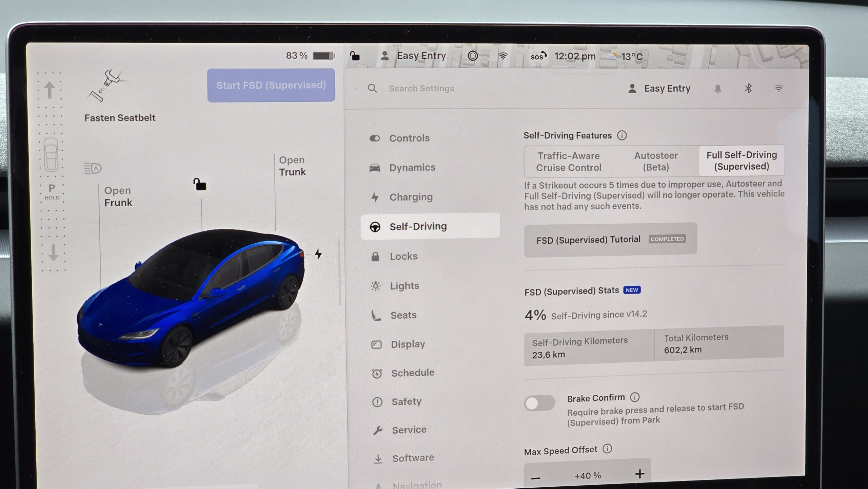The width and height of the screenshot is (868, 489).
Task: Open info for Self-Driving Features
Action: (x=622, y=135)
